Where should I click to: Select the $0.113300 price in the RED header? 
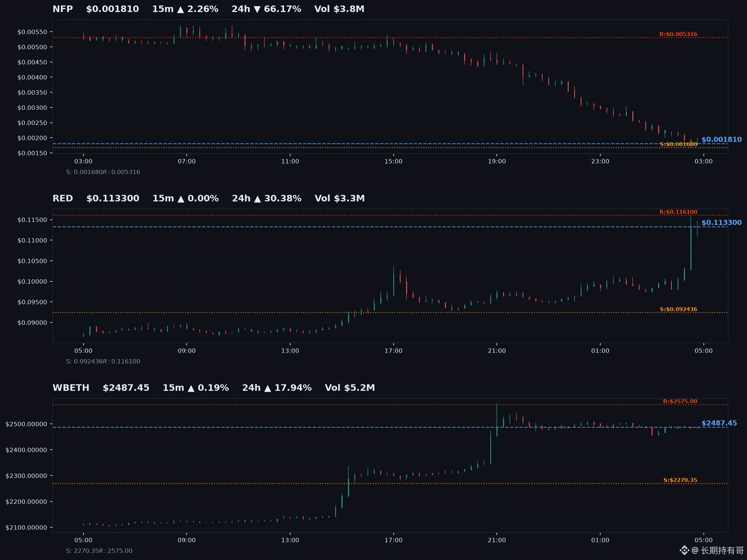113,199
